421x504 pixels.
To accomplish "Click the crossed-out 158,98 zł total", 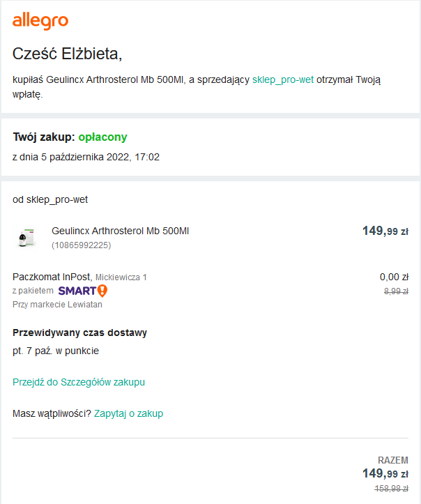I will click(x=391, y=489).
